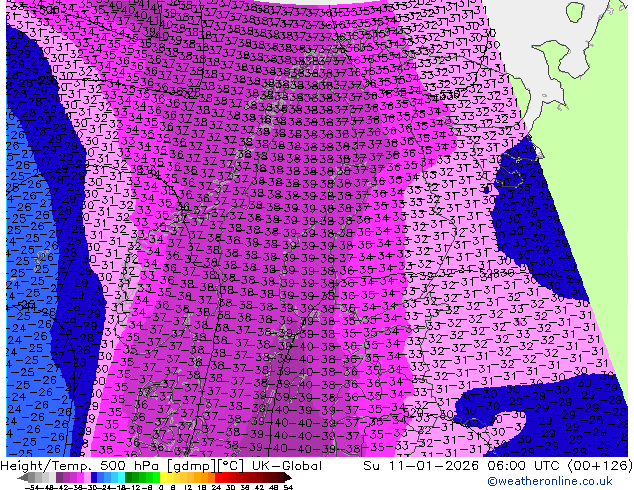Pick the dark green swatch in the legend
Viewport: 634px width, 490px height.
click(x=129, y=478)
